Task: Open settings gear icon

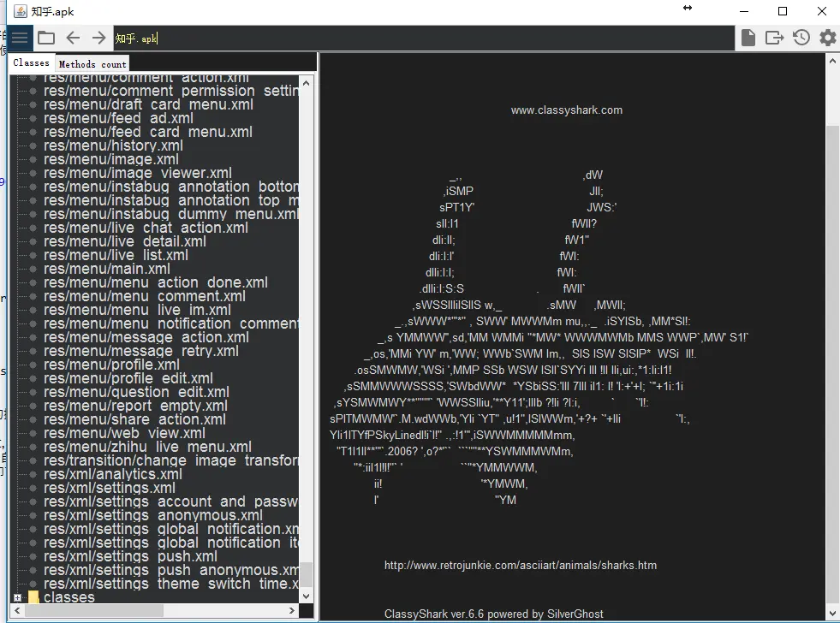Action: (x=828, y=38)
